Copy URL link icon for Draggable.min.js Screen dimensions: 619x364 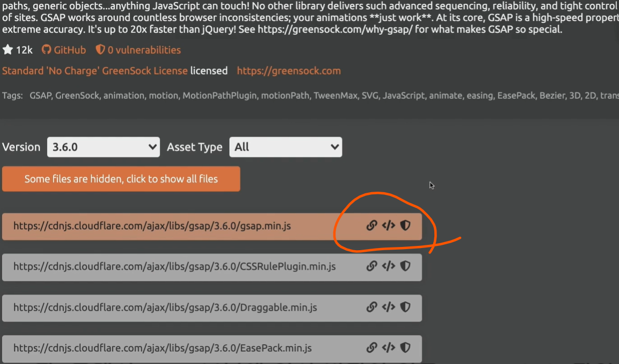(372, 307)
